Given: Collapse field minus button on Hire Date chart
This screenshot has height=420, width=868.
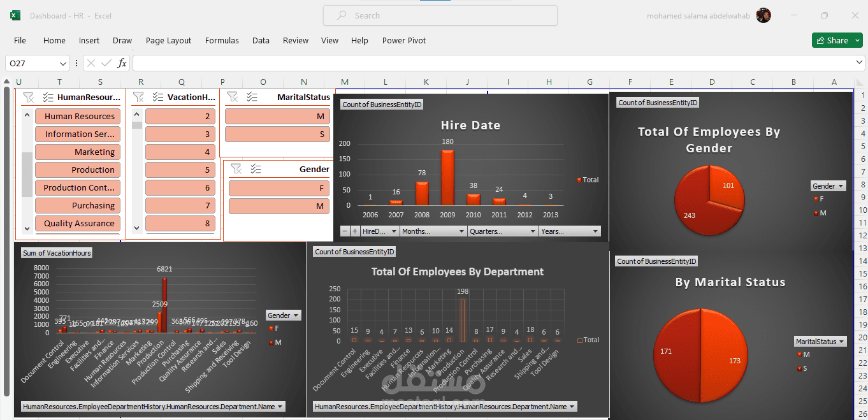Looking at the screenshot, I should pyautogui.click(x=345, y=231).
